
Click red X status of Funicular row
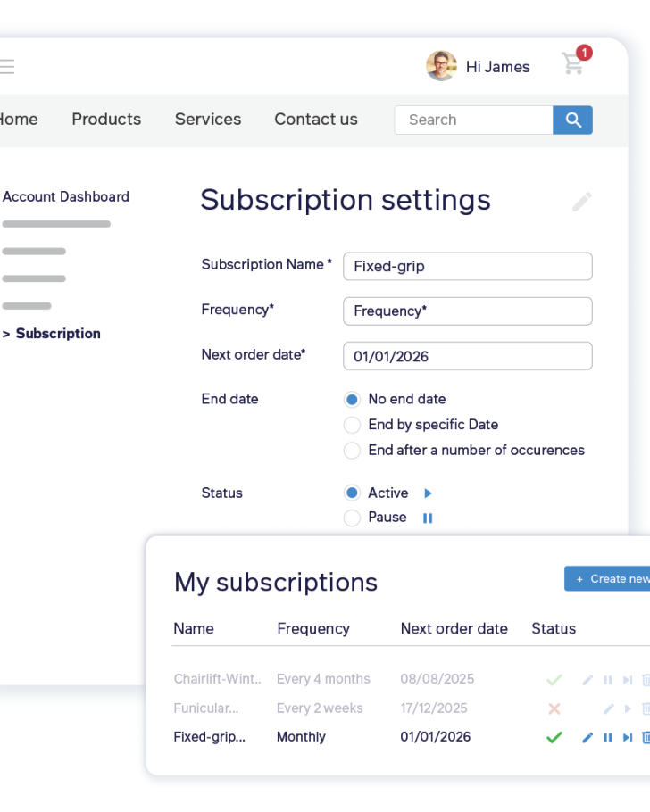(554, 708)
